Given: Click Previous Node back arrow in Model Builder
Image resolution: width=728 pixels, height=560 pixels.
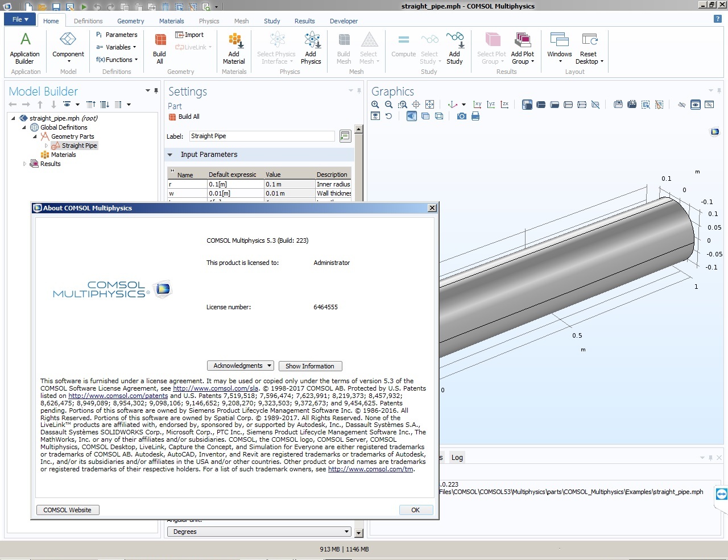Looking at the screenshot, I should (13, 105).
